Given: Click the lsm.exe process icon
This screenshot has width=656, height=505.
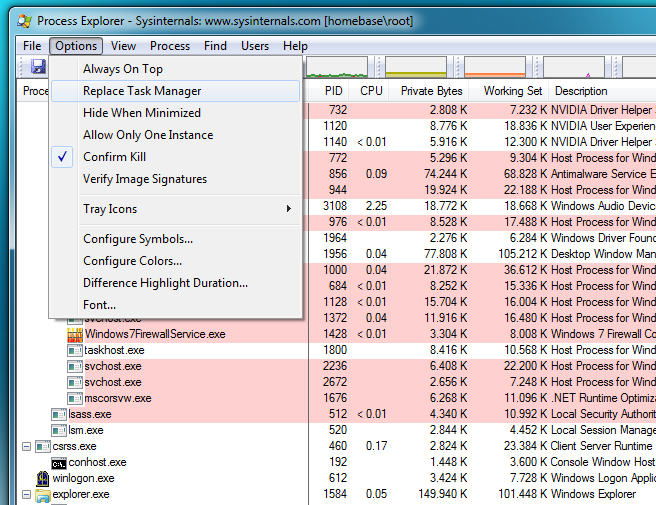Looking at the screenshot, I should (59, 431).
